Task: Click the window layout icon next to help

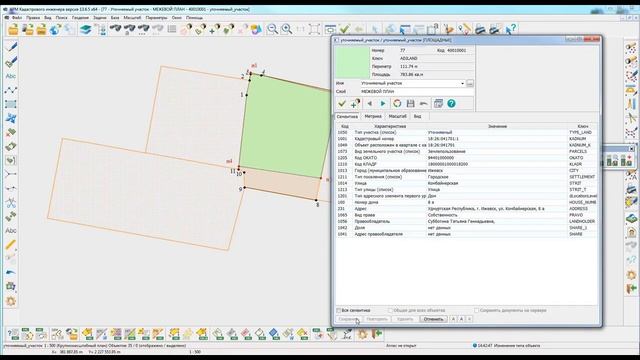Action: point(438,104)
